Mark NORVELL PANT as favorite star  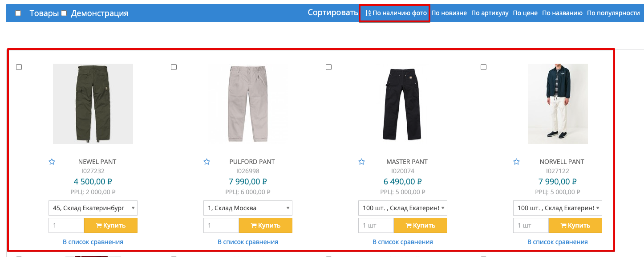516,162
